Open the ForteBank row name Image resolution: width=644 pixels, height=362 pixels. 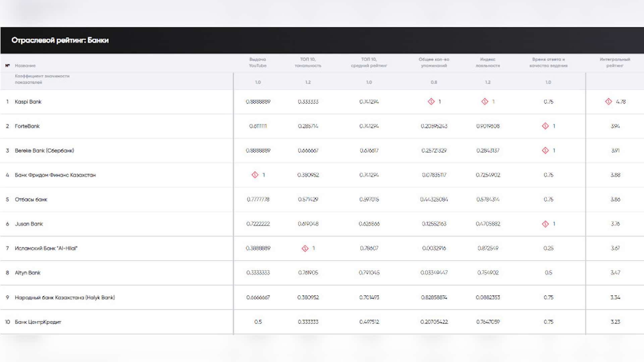(27, 126)
